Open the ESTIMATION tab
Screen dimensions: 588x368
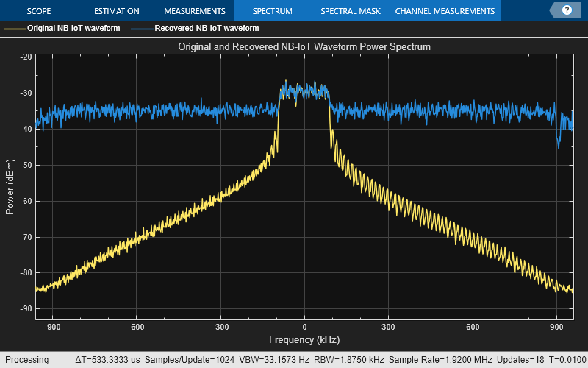(117, 11)
